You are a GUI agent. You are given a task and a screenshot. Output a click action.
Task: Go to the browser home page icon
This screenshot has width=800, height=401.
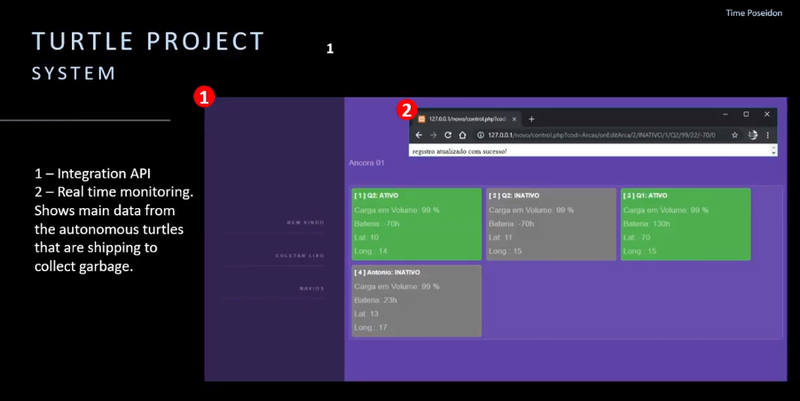pos(463,135)
